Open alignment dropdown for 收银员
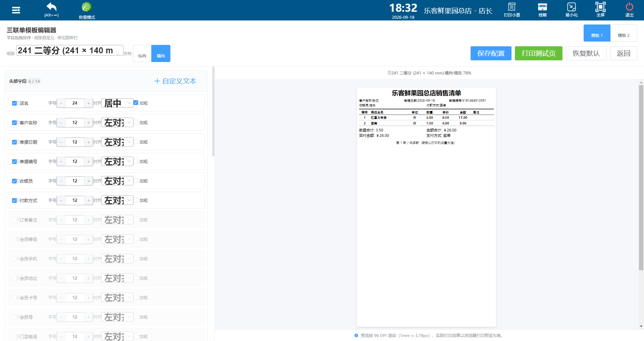This screenshot has height=341, width=644. click(x=117, y=181)
